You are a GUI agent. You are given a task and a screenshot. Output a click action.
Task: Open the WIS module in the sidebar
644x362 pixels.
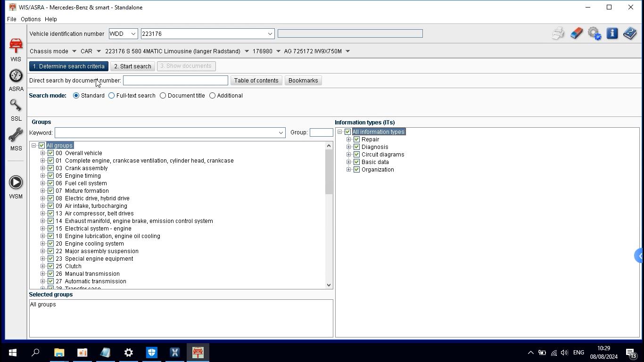[16, 50]
